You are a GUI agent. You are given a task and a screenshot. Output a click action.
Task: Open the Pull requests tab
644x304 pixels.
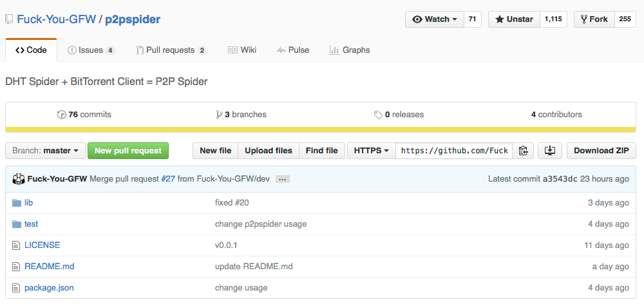click(x=171, y=50)
